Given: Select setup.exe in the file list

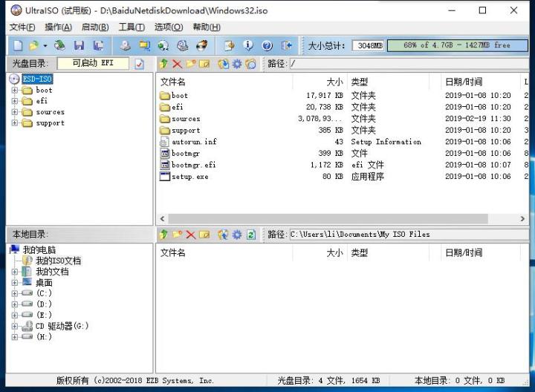Looking at the screenshot, I should 189,177.
